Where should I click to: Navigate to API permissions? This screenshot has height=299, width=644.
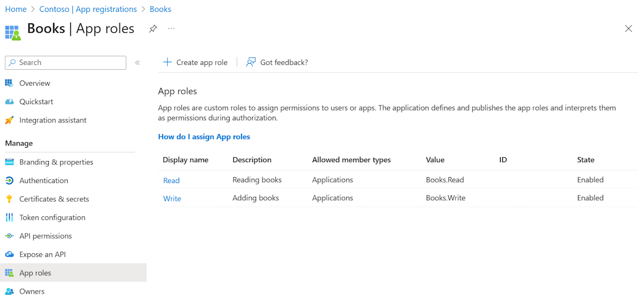45,236
